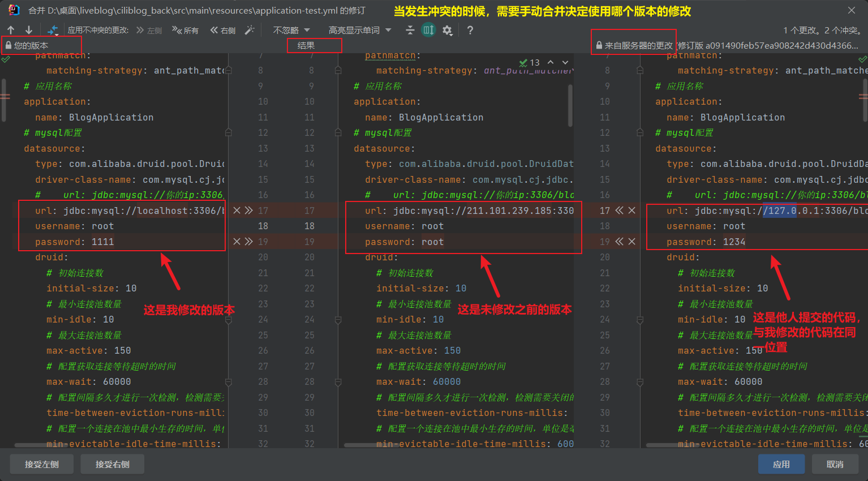868x481 pixels.
Task: Click the green checkmark in the left pane
Action: tap(6, 59)
